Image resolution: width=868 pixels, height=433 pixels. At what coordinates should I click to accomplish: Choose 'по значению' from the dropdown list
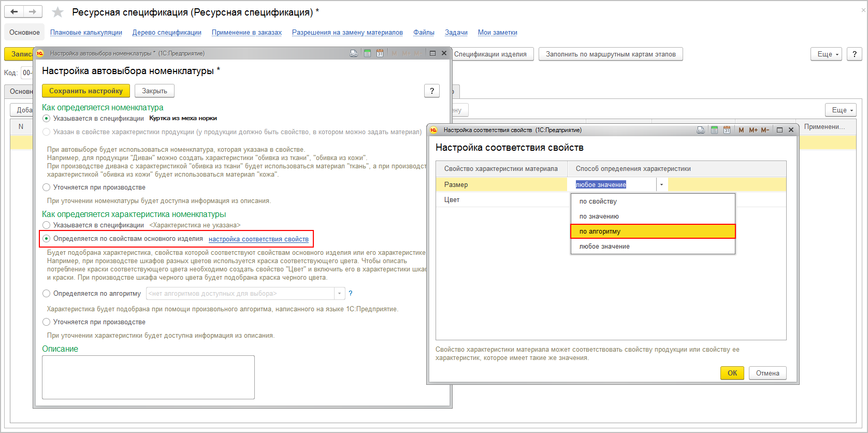point(653,216)
